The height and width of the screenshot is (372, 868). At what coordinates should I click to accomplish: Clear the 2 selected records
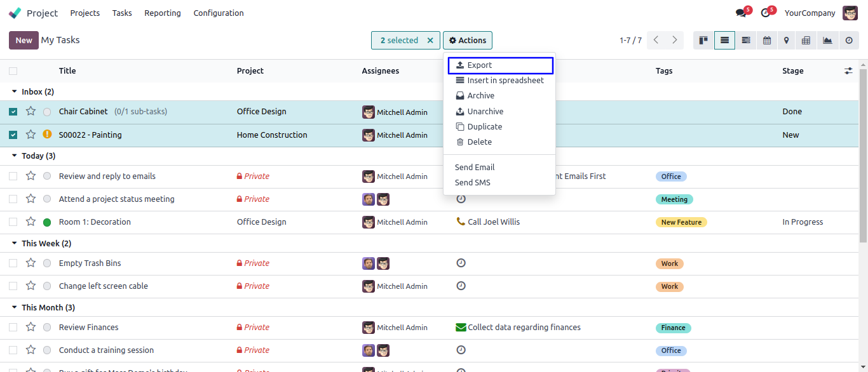coord(430,41)
